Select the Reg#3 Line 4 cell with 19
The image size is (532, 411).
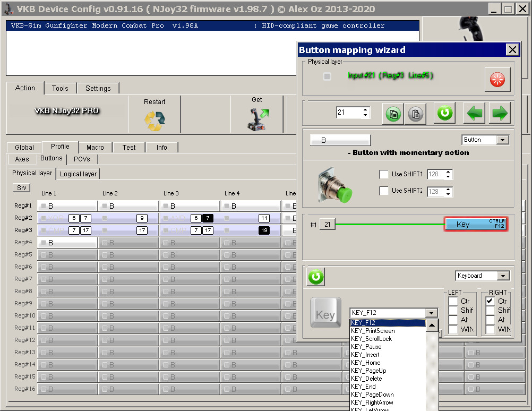pos(251,230)
